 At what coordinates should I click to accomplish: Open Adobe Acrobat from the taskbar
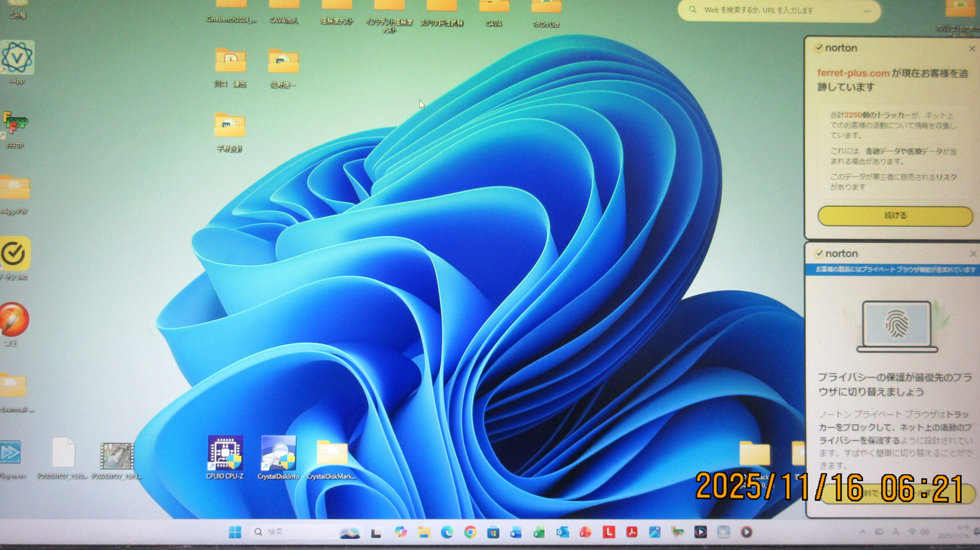coord(632,532)
